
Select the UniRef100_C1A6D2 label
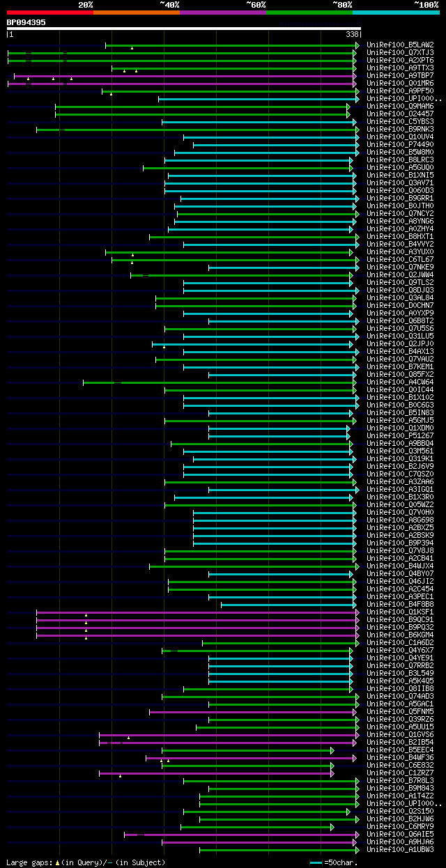400,643
